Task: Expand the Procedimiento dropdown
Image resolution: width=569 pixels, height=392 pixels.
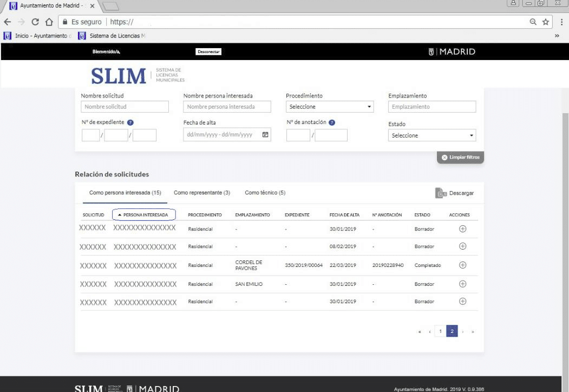Action: pos(330,107)
